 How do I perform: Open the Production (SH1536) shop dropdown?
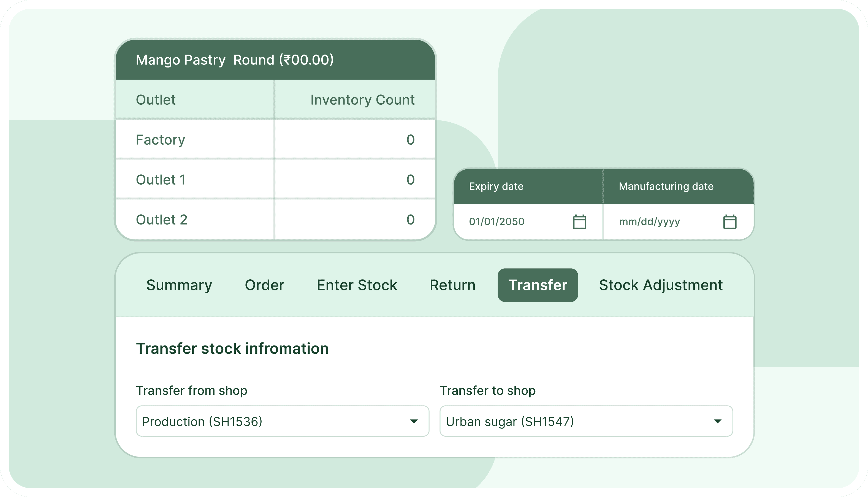(282, 422)
